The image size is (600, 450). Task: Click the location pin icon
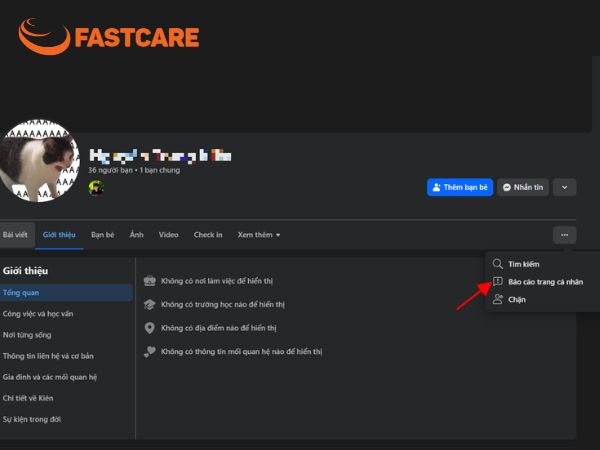tap(150, 328)
